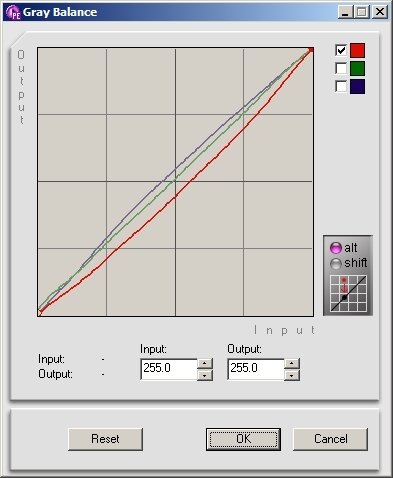This screenshot has width=393, height=478.
Task: Click the dark blue color swatch
Action: [357, 86]
